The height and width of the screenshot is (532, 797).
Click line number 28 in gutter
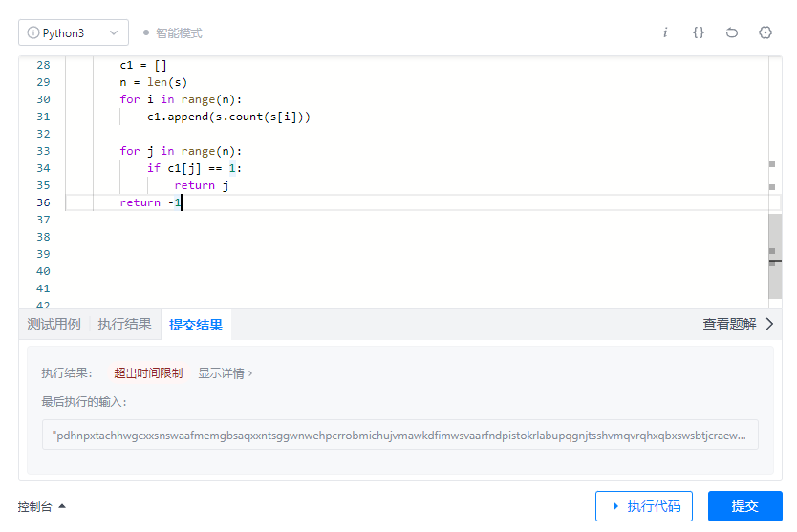pos(43,65)
